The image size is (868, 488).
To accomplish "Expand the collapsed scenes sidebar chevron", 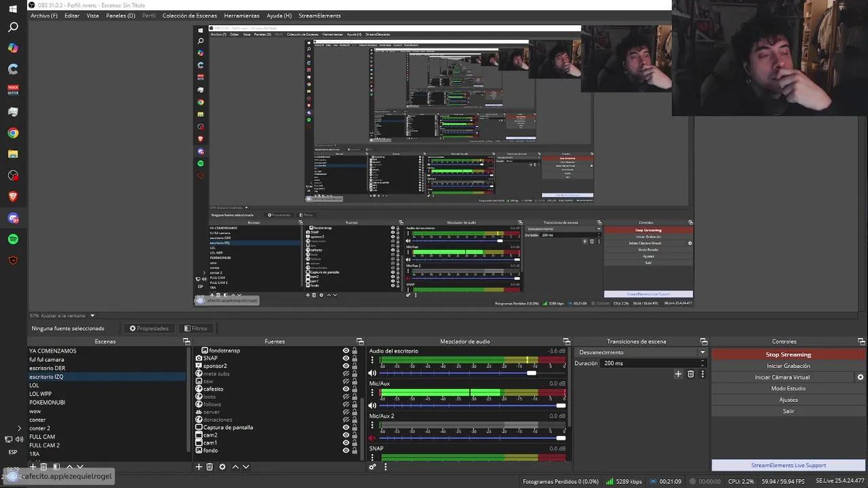I will tap(19, 428).
